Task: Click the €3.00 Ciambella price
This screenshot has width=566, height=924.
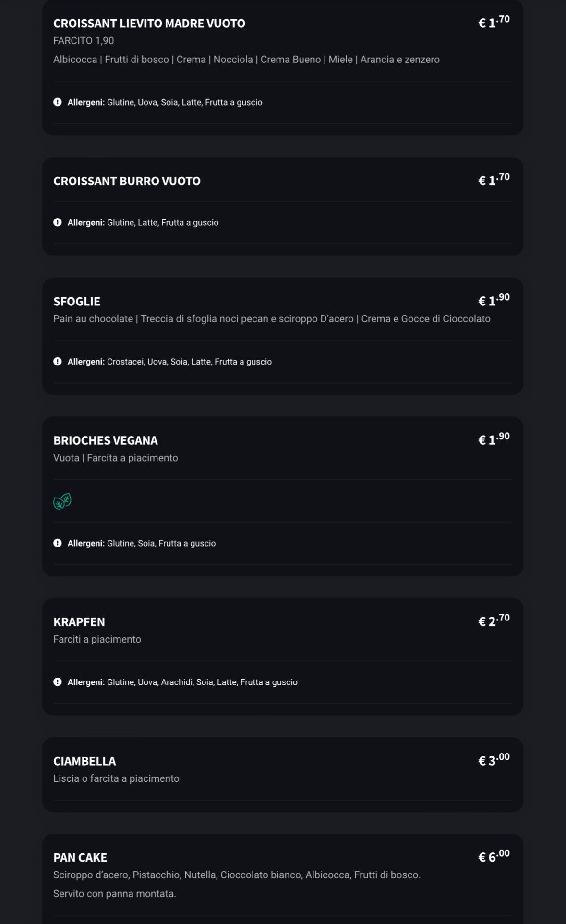Action: (494, 760)
